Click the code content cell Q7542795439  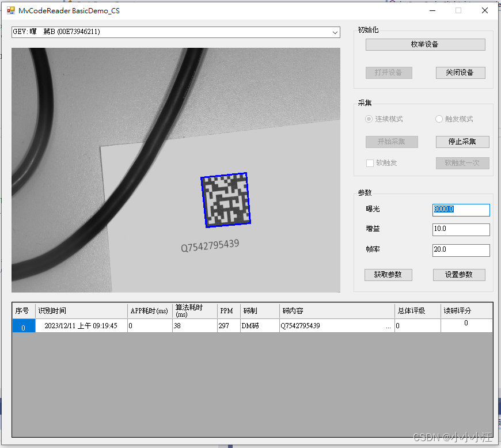pyautogui.click(x=337, y=325)
